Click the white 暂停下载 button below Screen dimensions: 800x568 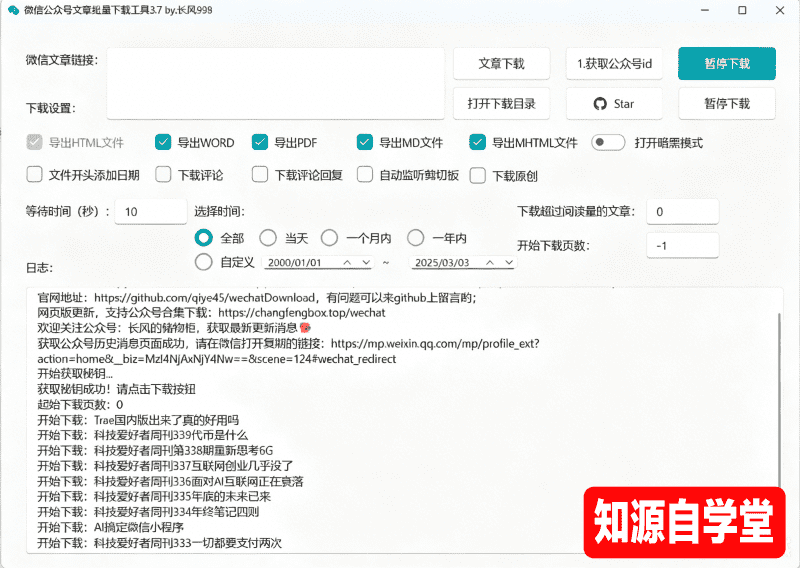[x=727, y=104]
